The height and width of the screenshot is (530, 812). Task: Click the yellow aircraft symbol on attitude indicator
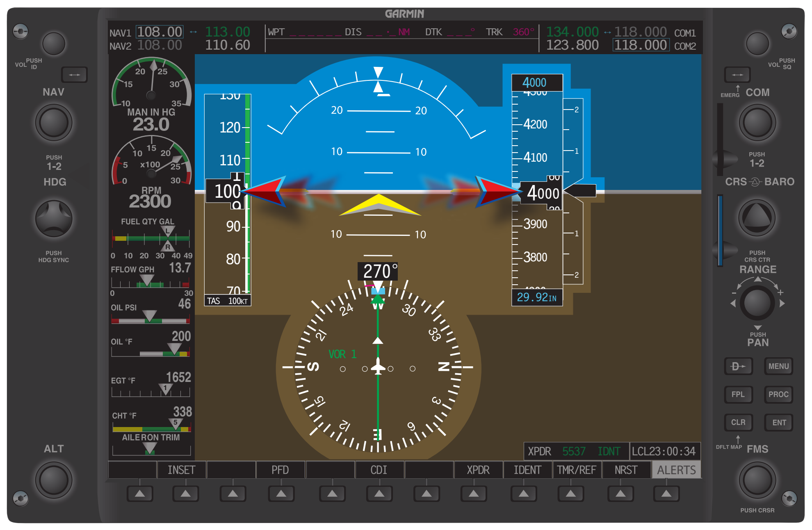tap(379, 205)
